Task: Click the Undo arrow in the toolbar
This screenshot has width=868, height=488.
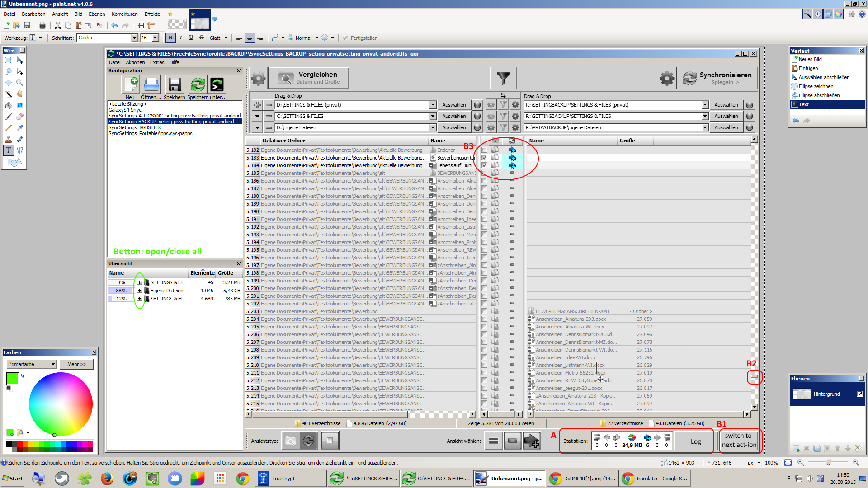Action: pos(115,25)
